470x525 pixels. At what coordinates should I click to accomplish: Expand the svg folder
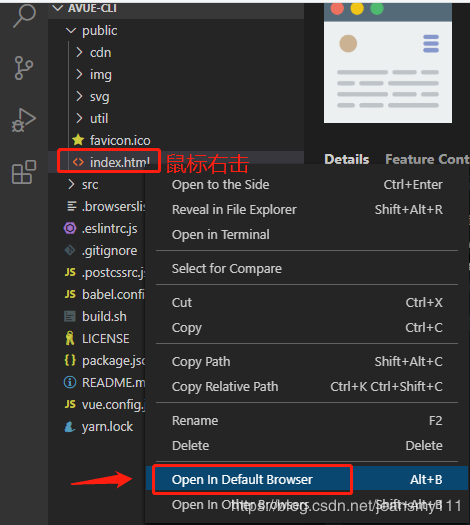click(79, 96)
